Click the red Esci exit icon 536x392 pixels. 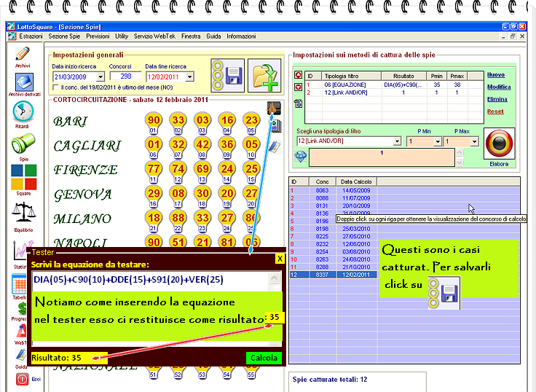[23, 379]
